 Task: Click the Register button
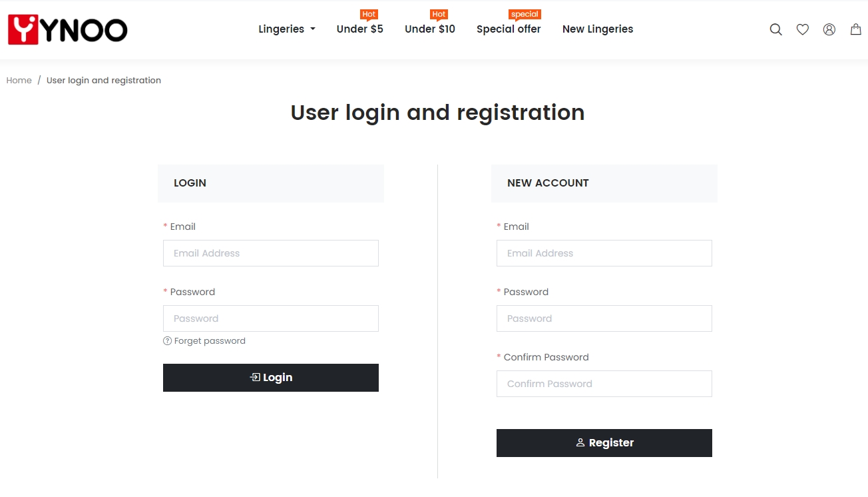(604, 443)
